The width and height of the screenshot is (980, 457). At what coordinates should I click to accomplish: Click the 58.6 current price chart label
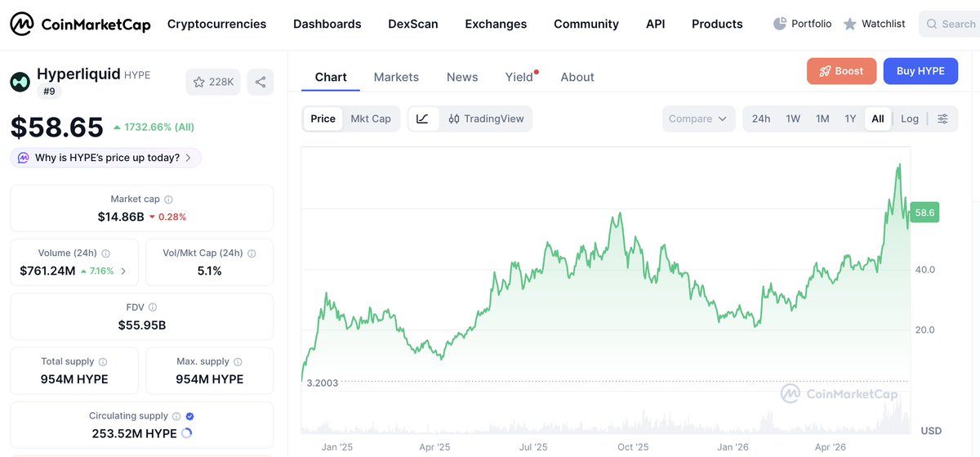point(925,213)
